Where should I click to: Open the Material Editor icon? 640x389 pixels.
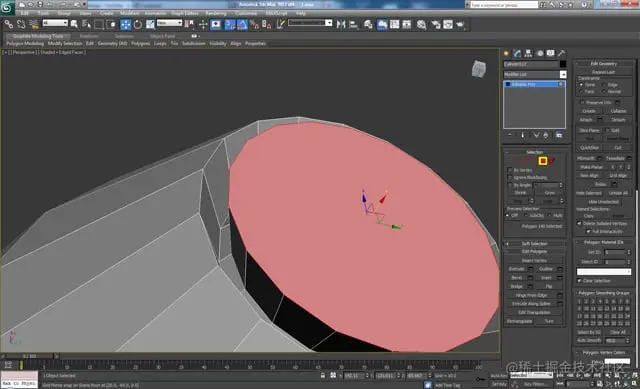(x=421, y=24)
